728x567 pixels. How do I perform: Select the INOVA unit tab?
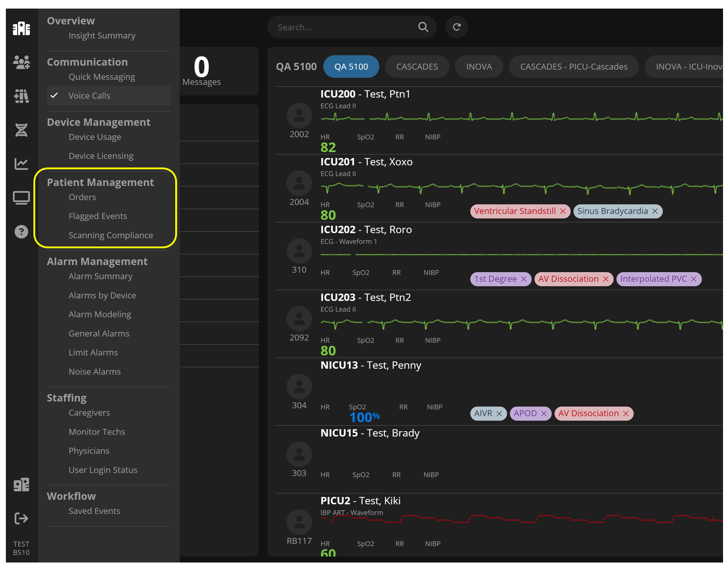coord(479,67)
